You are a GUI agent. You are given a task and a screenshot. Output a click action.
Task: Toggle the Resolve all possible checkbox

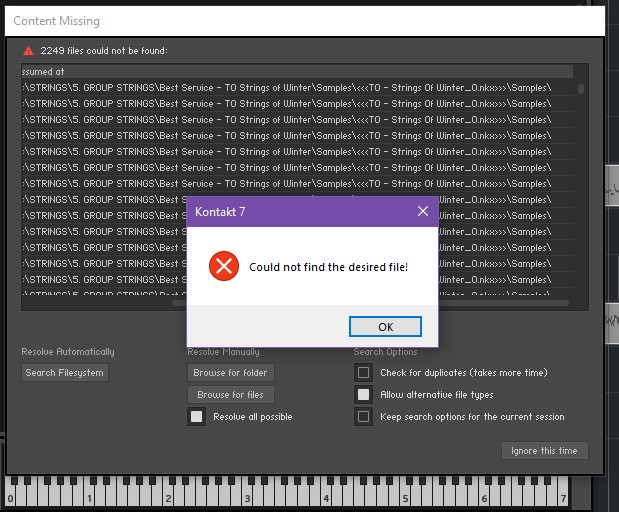click(197, 416)
